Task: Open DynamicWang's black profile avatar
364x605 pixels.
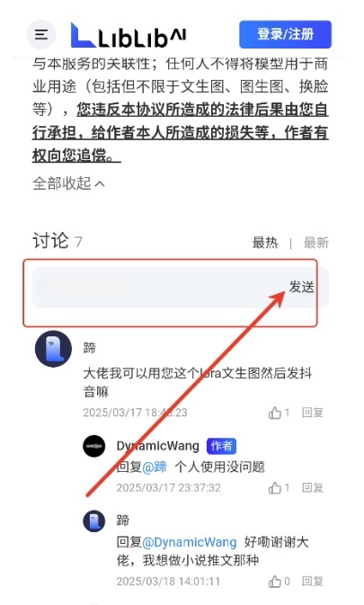Action: (x=94, y=446)
